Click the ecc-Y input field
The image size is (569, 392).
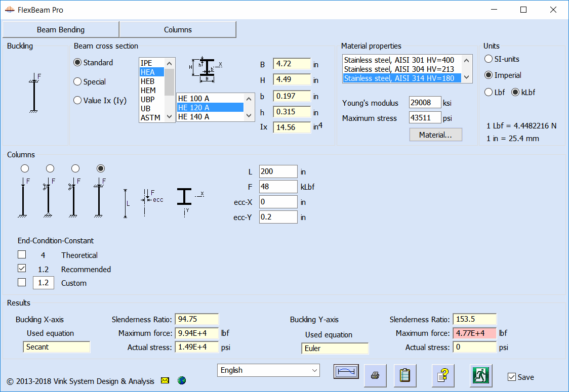point(278,217)
